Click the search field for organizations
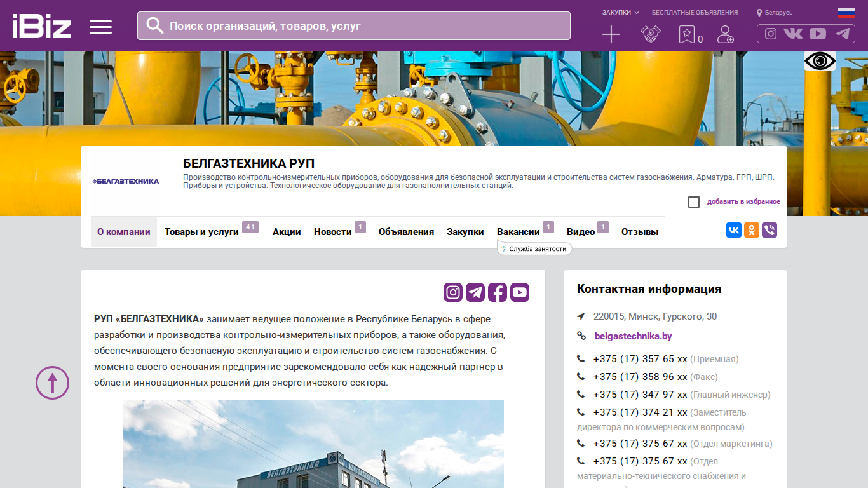This screenshot has height=488, width=868. pyautogui.click(x=354, y=26)
